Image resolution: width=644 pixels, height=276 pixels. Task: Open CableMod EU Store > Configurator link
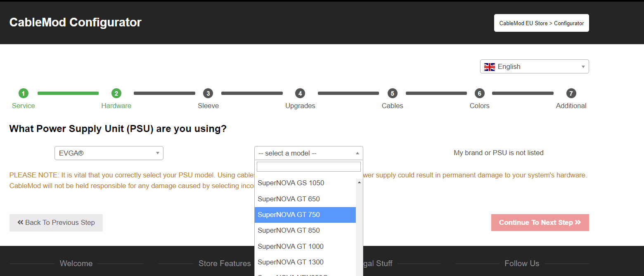click(x=542, y=23)
